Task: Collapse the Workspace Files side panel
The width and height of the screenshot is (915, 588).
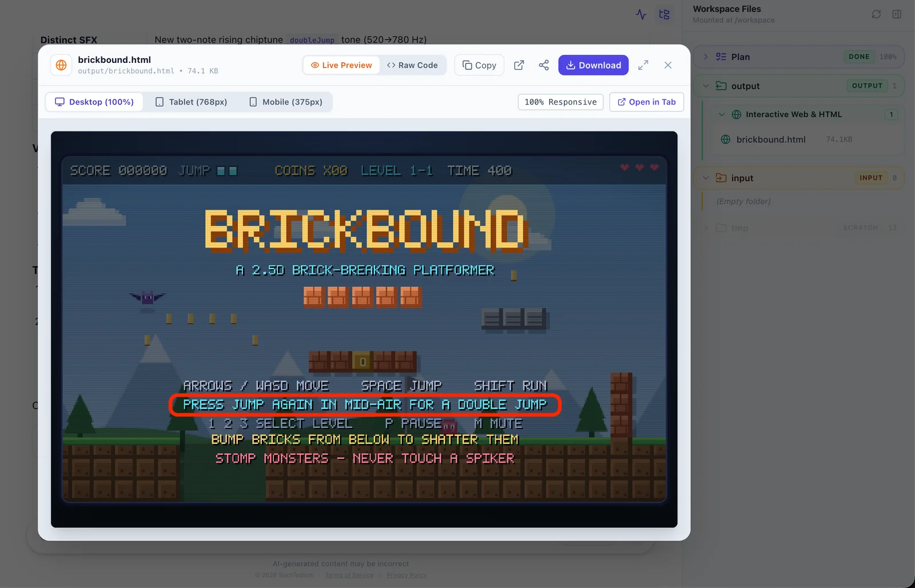Action: pyautogui.click(x=897, y=14)
